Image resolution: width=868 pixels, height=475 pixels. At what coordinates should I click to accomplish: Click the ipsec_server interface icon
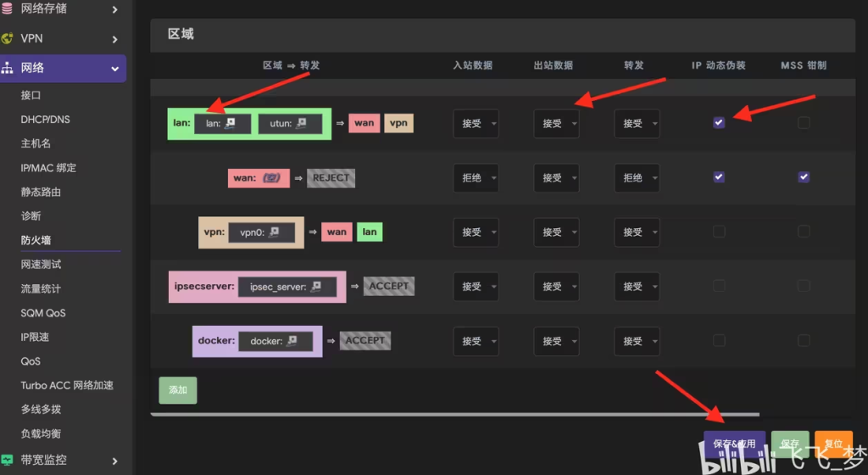coord(316,286)
